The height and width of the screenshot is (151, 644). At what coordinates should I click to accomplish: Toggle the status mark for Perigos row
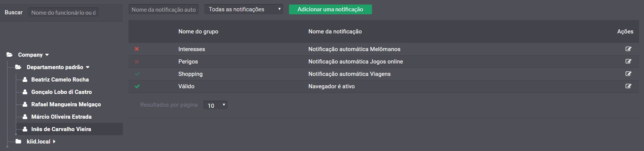coord(137,61)
